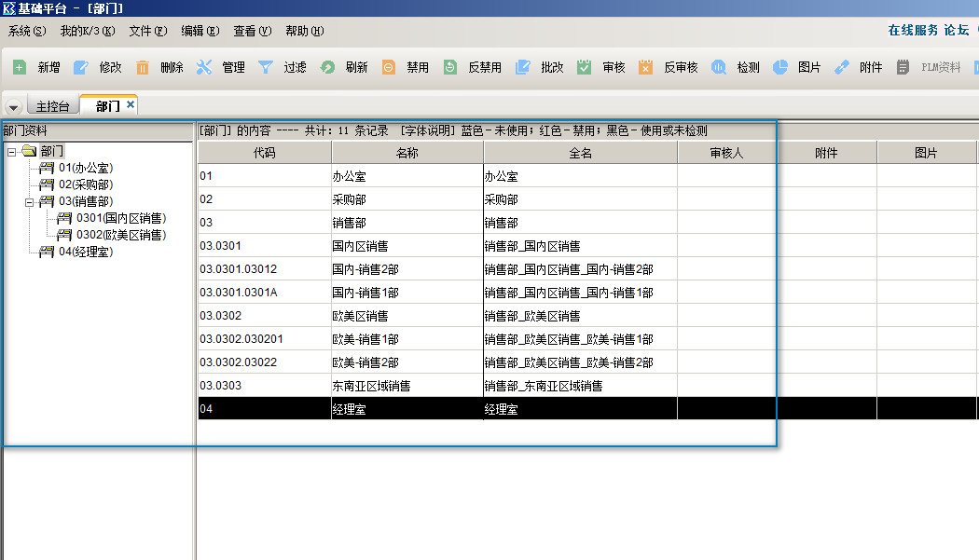Screen dimensions: 979x560
Task: Collapse the 03(销售部) tree node
Action: (x=29, y=201)
